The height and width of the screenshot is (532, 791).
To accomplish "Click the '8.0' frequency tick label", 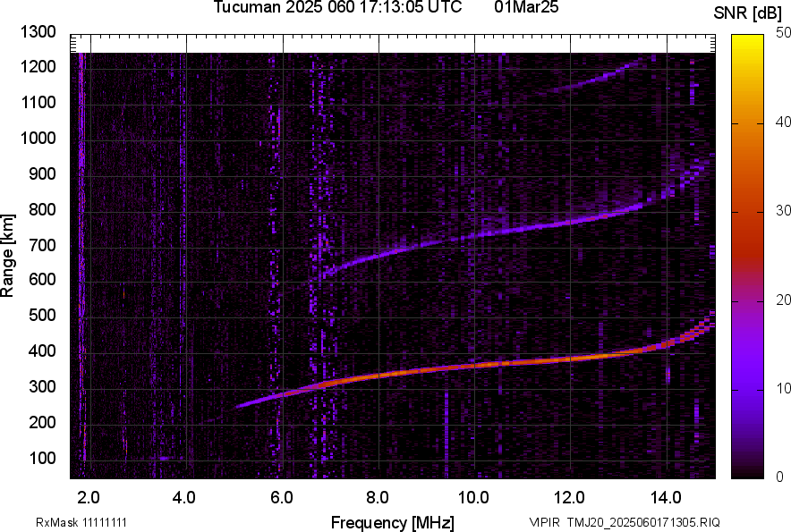I will [378, 497].
